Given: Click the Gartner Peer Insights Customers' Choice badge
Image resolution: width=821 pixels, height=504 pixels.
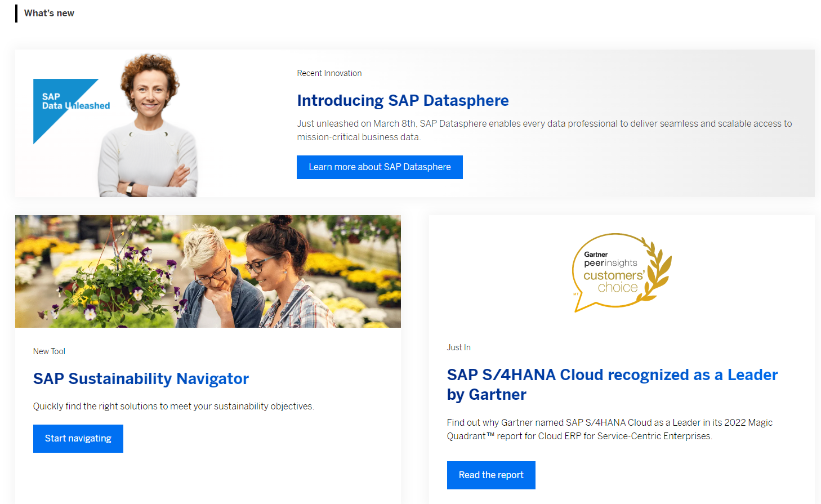Looking at the screenshot, I should click(622, 273).
